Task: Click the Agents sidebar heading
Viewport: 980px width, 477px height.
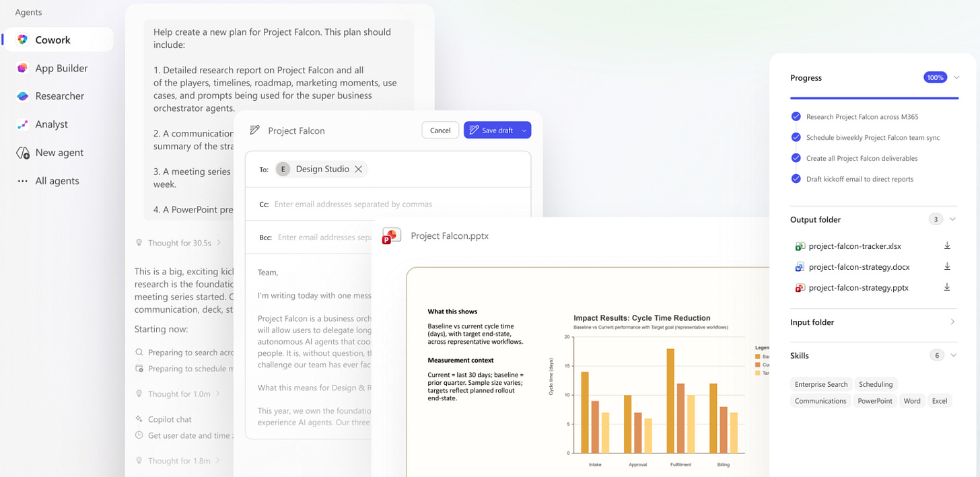Action: coord(28,12)
